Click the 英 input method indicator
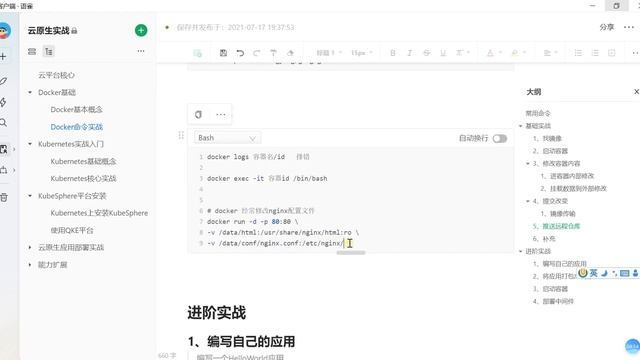The height and width of the screenshot is (360, 640). pyautogui.click(x=593, y=273)
